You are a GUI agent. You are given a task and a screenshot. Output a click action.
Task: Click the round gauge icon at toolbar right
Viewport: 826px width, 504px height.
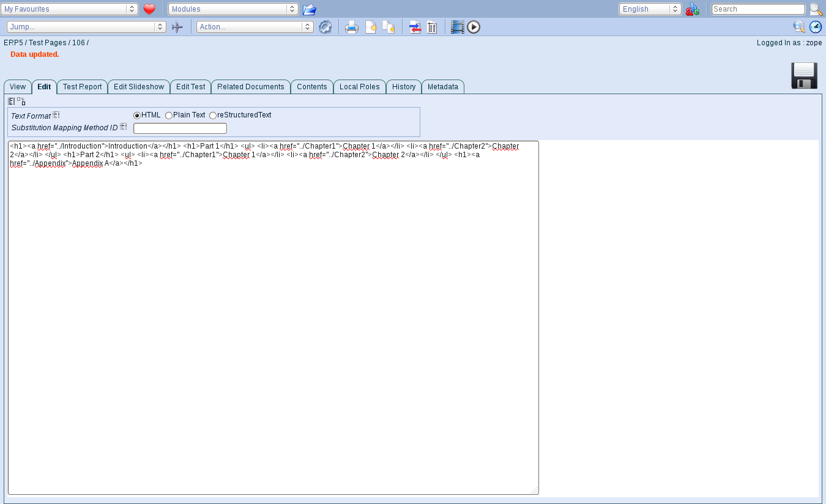[816, 27]
